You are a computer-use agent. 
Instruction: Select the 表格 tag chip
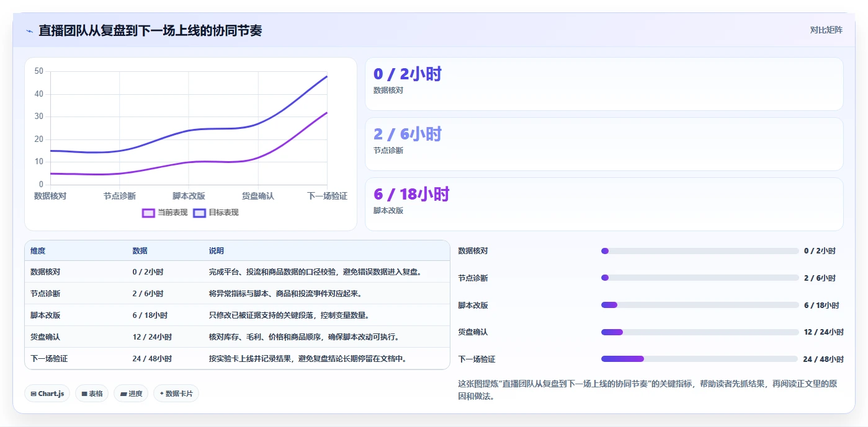(x=92, y=394)
